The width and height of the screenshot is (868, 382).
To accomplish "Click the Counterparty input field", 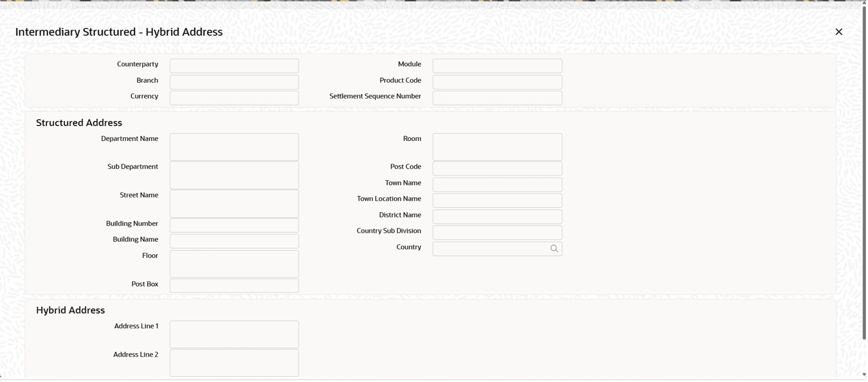I will click(234, 66).
